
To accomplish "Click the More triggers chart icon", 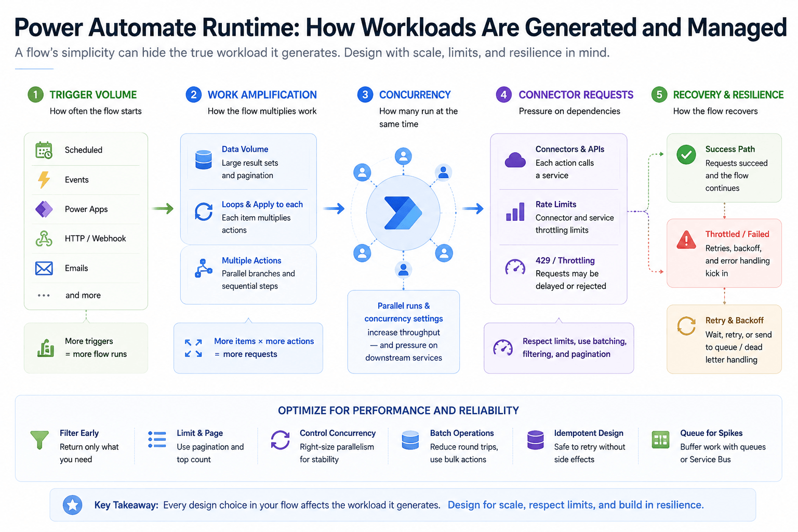I will [46, 348].
